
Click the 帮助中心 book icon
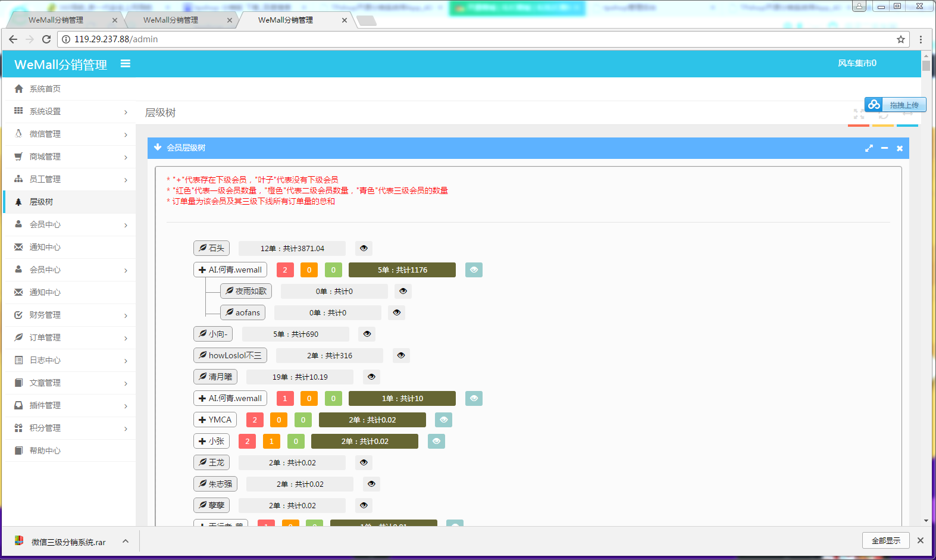(18, 450)
